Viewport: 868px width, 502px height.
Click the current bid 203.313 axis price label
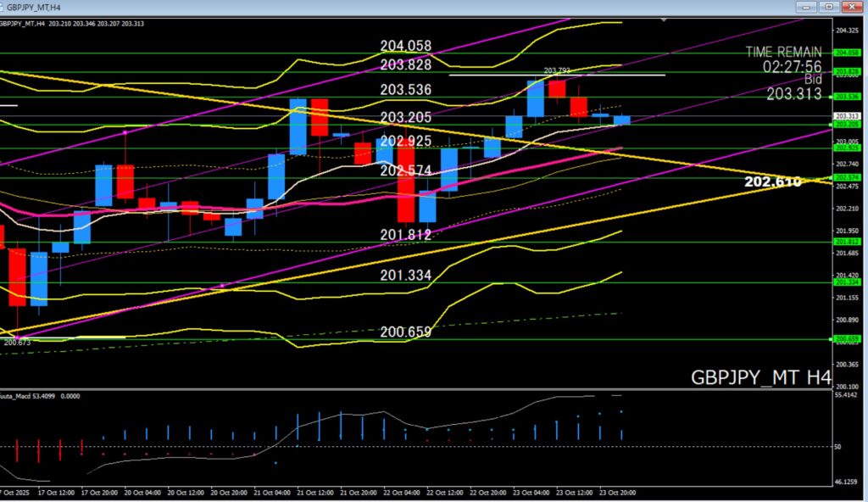click(x=847, y=115)
